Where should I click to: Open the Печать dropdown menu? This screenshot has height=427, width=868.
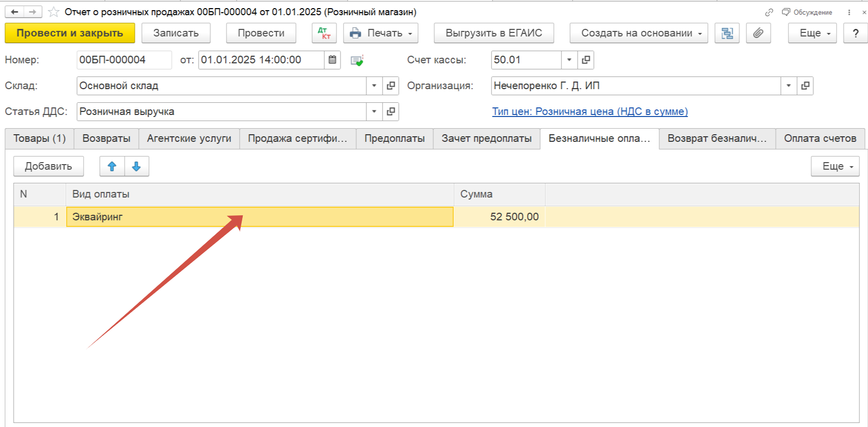(x=381, y=33)
